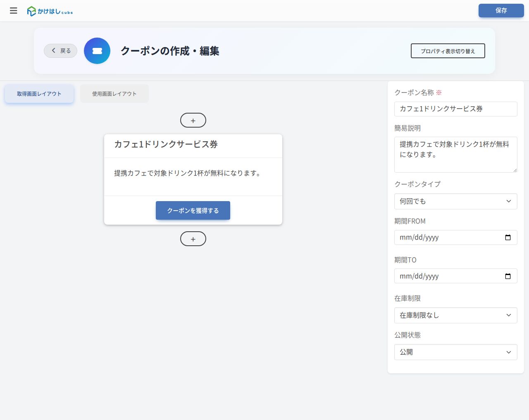Open 在庫制限 dropdown
The height and width of the screenshot is (420, 529).
pos(456,315)
